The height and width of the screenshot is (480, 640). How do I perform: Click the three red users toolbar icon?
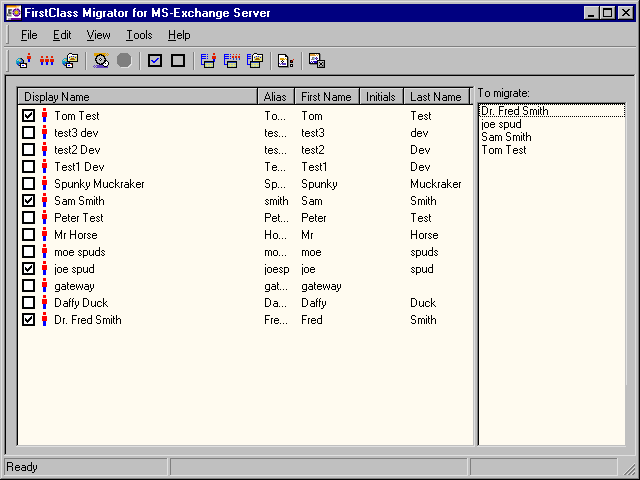[47, 61]
